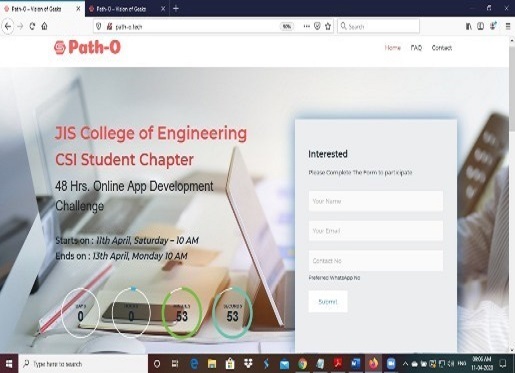
Task: Click the address bar URL path-o.tech
Action: tap(129, 27)
